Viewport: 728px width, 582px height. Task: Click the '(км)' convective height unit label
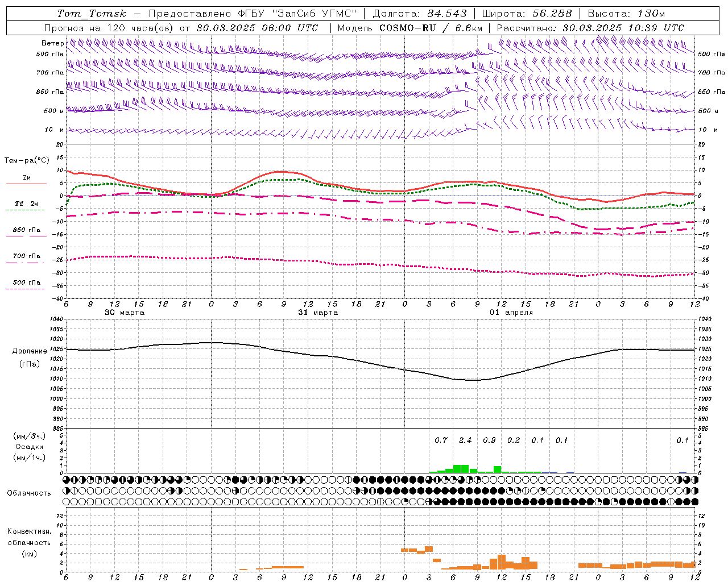(x=29, y=554)
